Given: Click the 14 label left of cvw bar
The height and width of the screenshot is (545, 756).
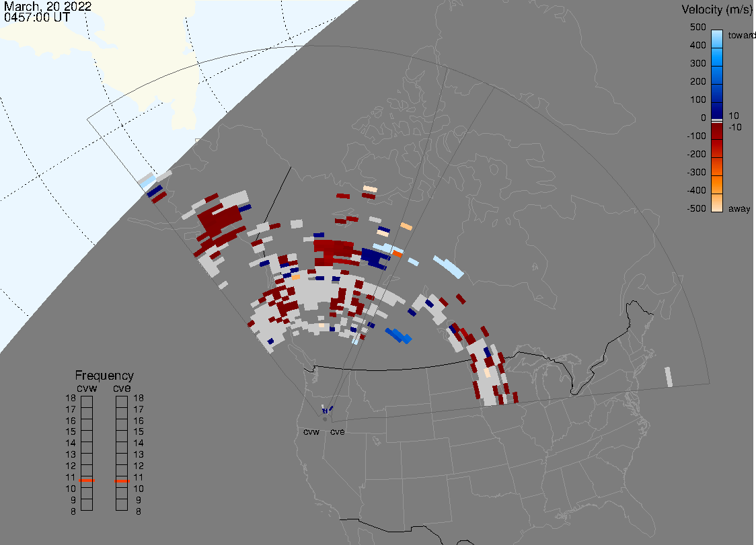Looking at the screenshot, I should click(71, 444).
